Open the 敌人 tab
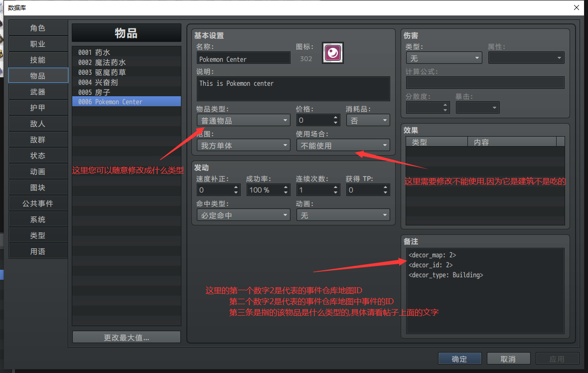The width and height of the screenshot is (588, 373). point(38,124)
